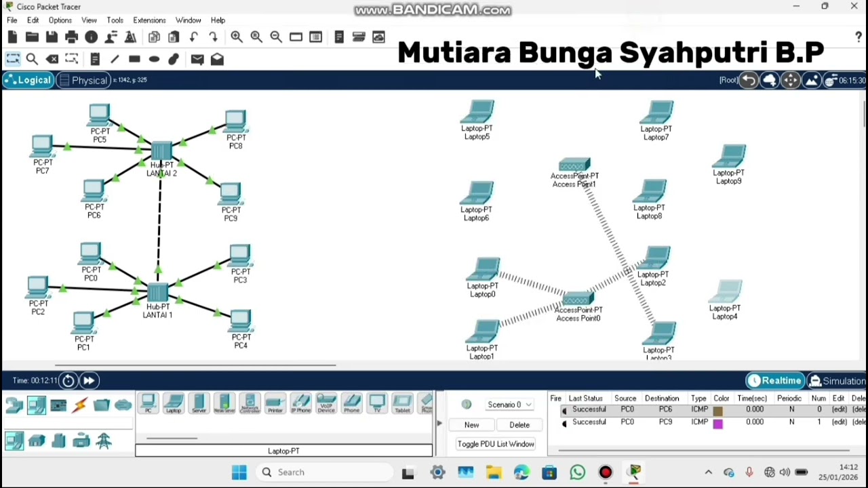Switch to the Physical workspace view

coord(83,80)
